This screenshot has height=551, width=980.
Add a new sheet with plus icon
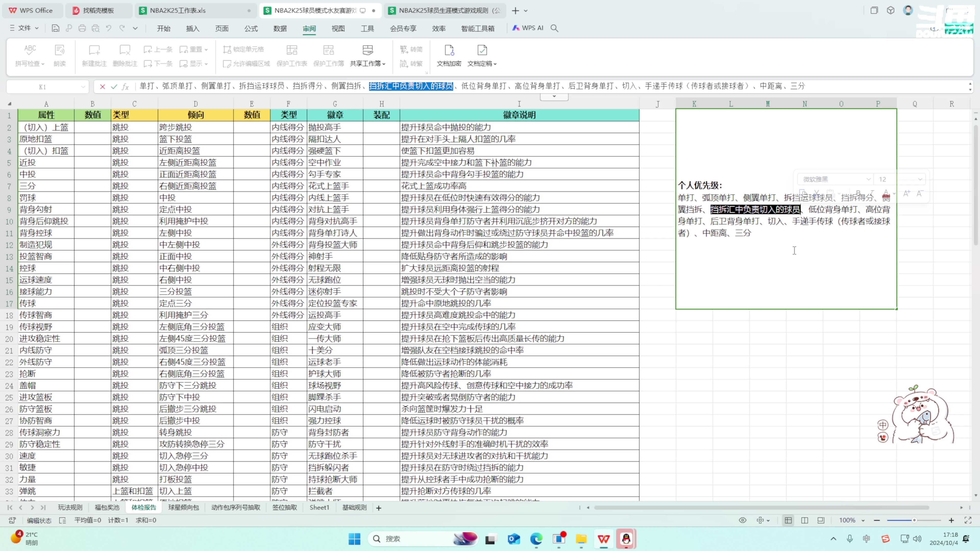click(378, 508)
